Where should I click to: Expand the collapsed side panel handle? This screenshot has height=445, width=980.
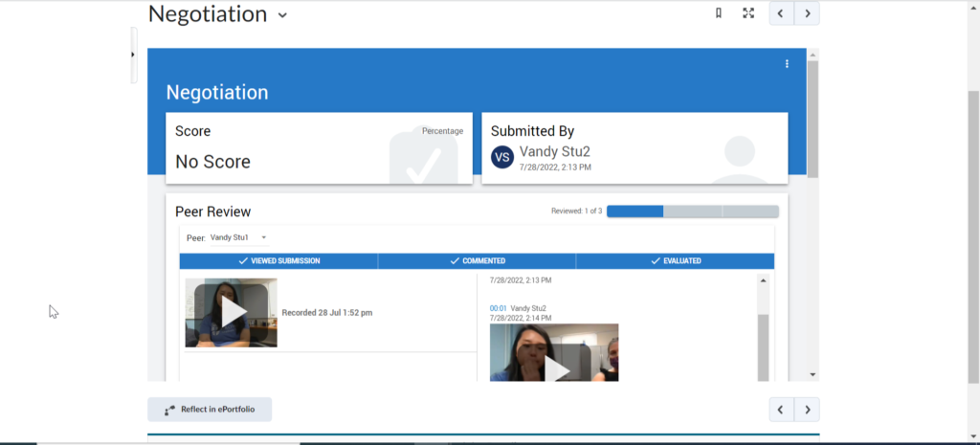[x=133, y=55]
